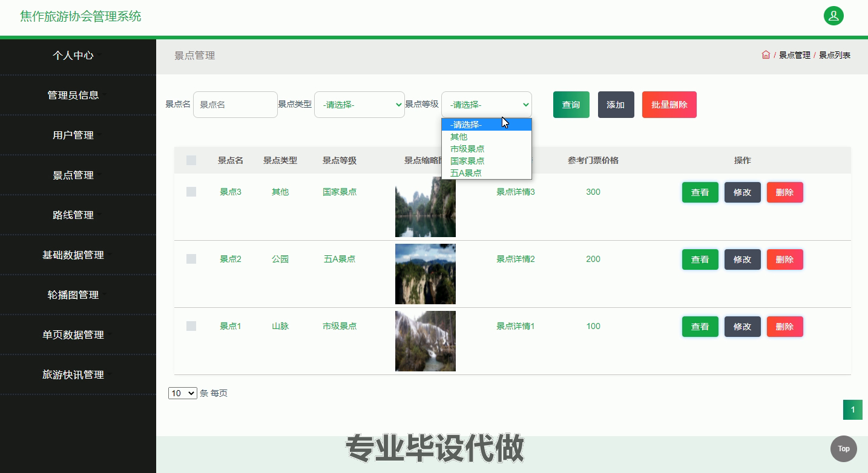Open 旅游快讯管理 sidebar menu
Viewport: 868px width, 473px height.
pyautogui.click(x=78, y=374)
